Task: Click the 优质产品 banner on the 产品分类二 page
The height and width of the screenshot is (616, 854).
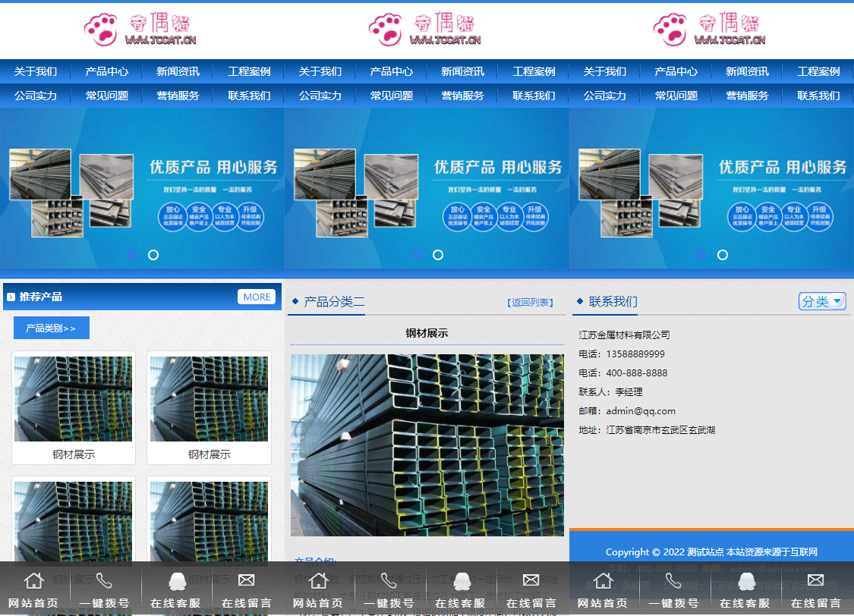Action: pos(427,187)
